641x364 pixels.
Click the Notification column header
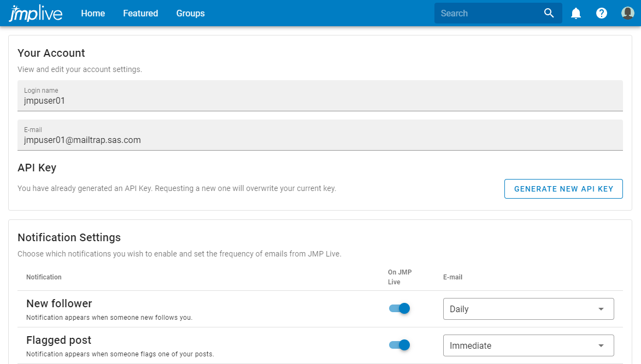click(x=44, y=277)
